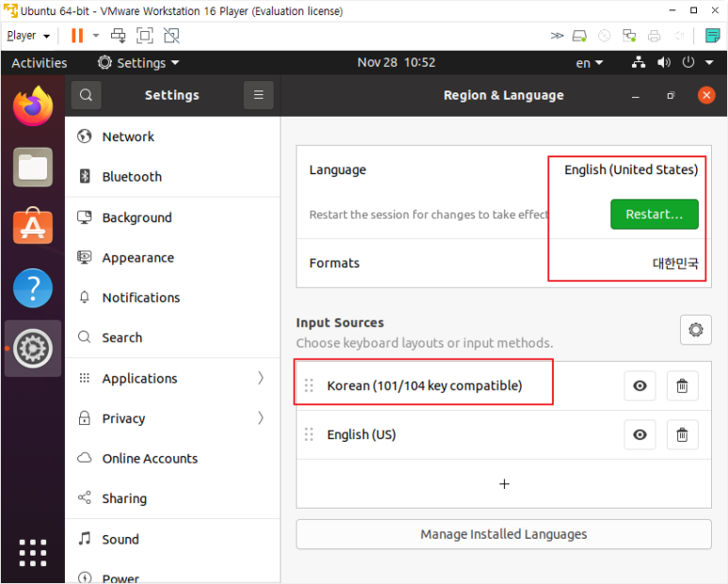728x584 pixels.
Task: Click the Language row English (United States)
Action: point(504,170)
